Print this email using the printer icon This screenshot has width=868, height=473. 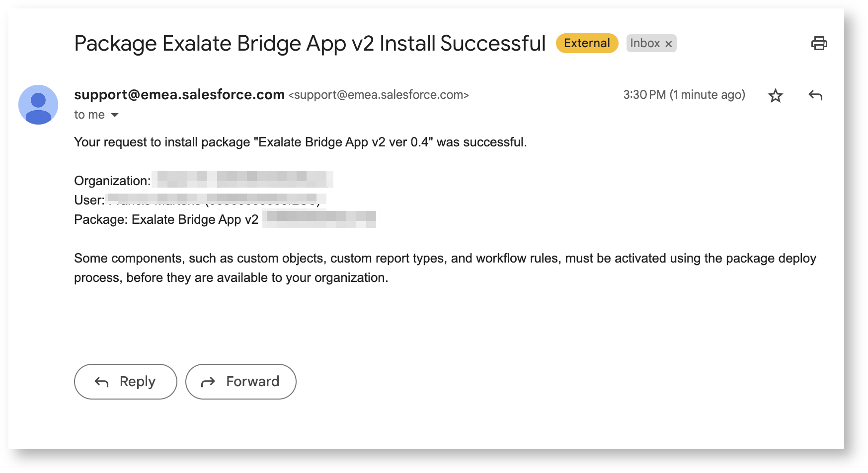[x=819, y=44]
